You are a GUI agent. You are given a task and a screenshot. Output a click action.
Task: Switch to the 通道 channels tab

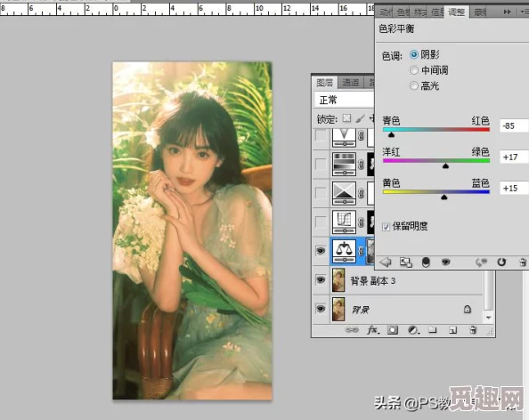(x=351, y=83)
